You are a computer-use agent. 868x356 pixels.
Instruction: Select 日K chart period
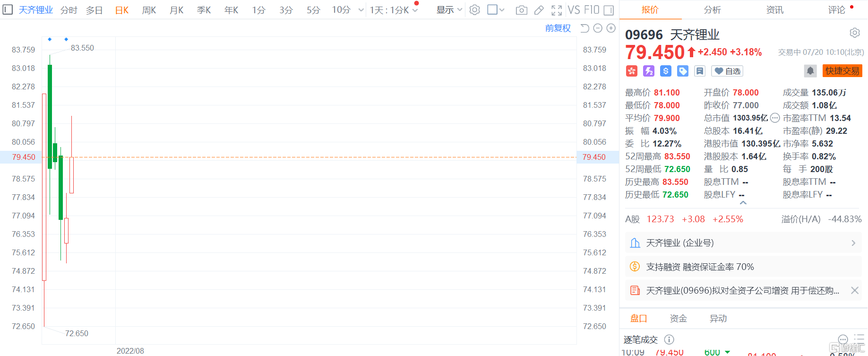[122, 10]
